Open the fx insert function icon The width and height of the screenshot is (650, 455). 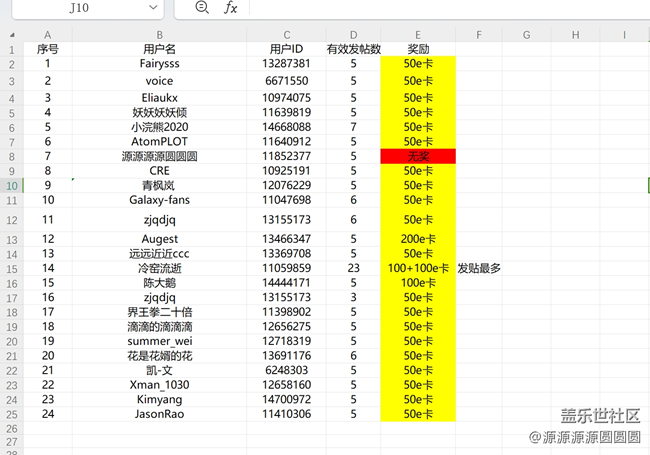point(230,7)
